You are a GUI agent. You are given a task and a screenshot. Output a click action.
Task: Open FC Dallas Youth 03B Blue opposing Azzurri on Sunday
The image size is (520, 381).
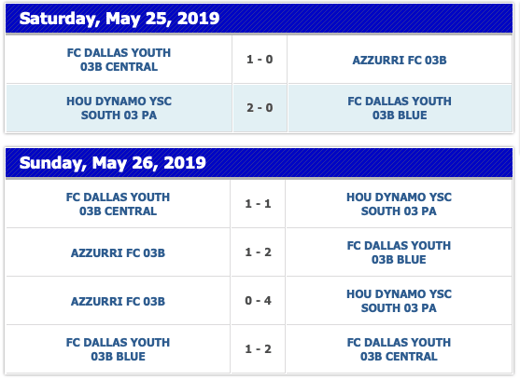coord(399,252)
